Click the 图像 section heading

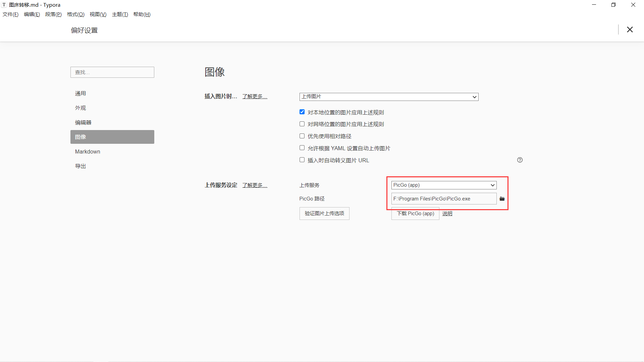pyautogui.click(x=215, y=72)
